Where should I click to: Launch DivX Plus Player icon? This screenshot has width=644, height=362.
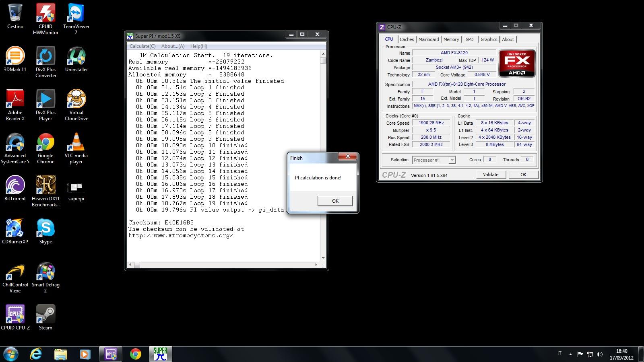pyautogui.click(x=45, y=105)
